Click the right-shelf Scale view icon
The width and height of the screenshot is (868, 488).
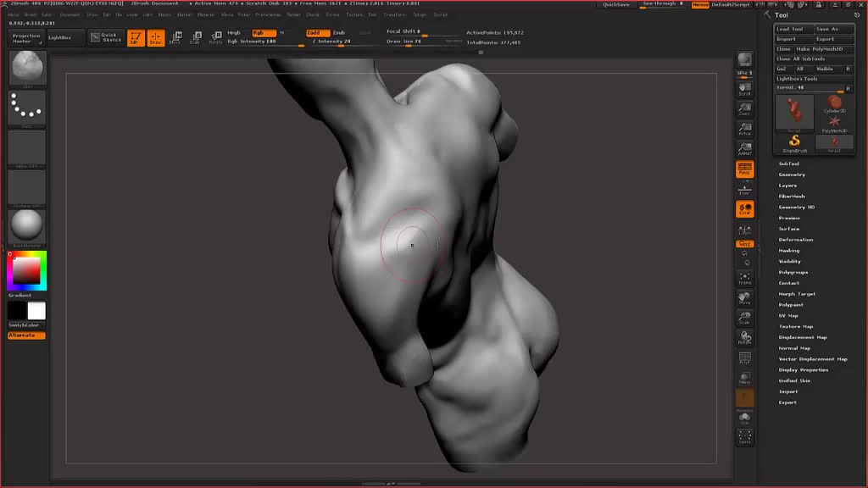(744, 318)
